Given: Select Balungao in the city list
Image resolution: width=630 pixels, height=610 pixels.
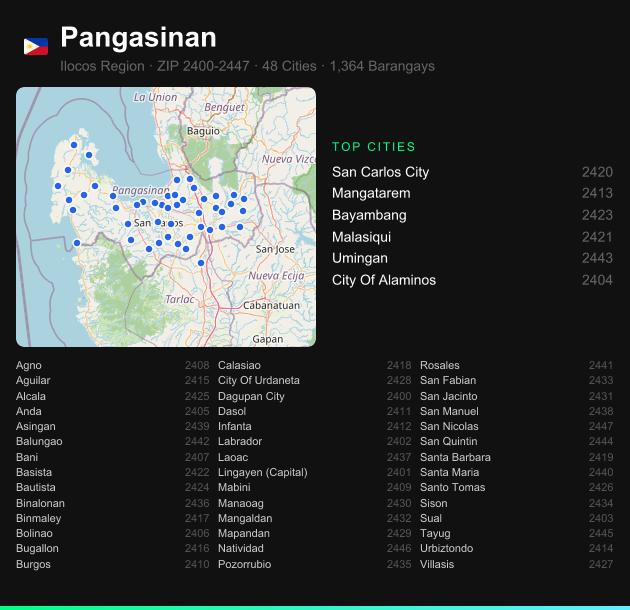Looking at the screenshot, I should pos(112,441).
